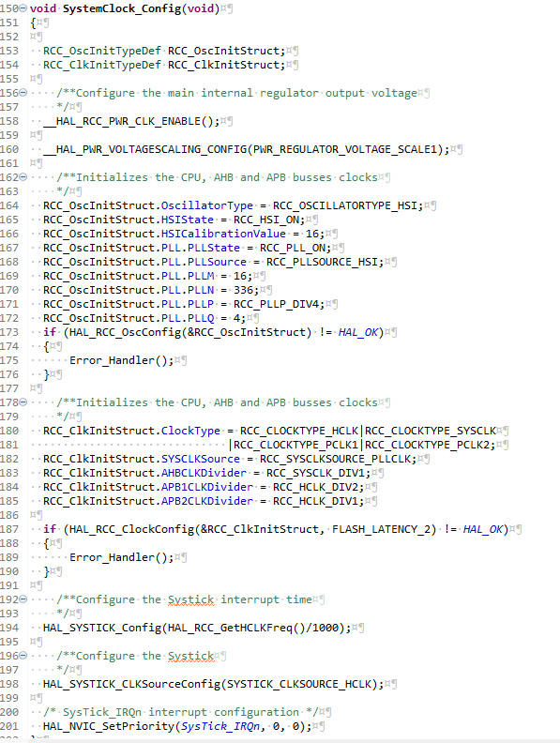560x743 pixels.
Task: Click the OscillatorType field
Action: tap(207, 205)
